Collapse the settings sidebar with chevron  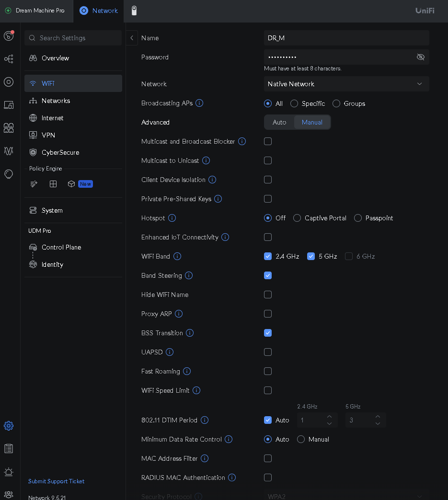click(132, 38)
